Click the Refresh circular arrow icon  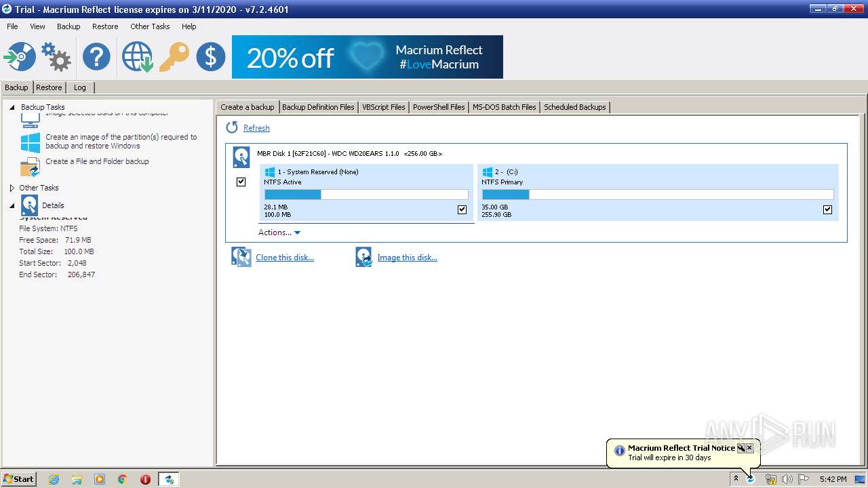(x=232, y=127)
